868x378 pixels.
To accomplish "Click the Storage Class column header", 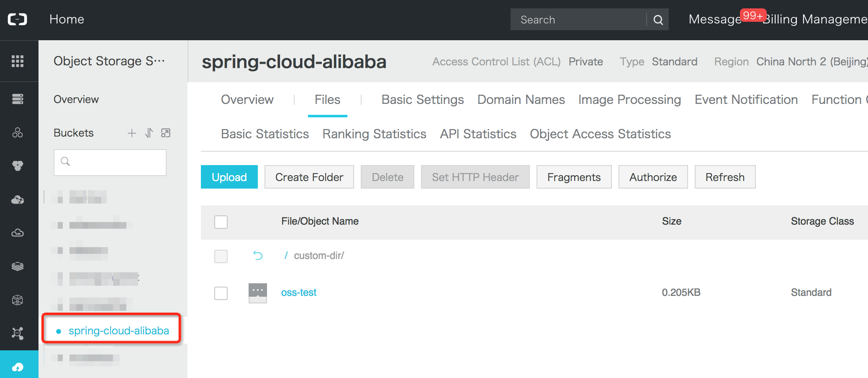I will [x=822, y=221].
